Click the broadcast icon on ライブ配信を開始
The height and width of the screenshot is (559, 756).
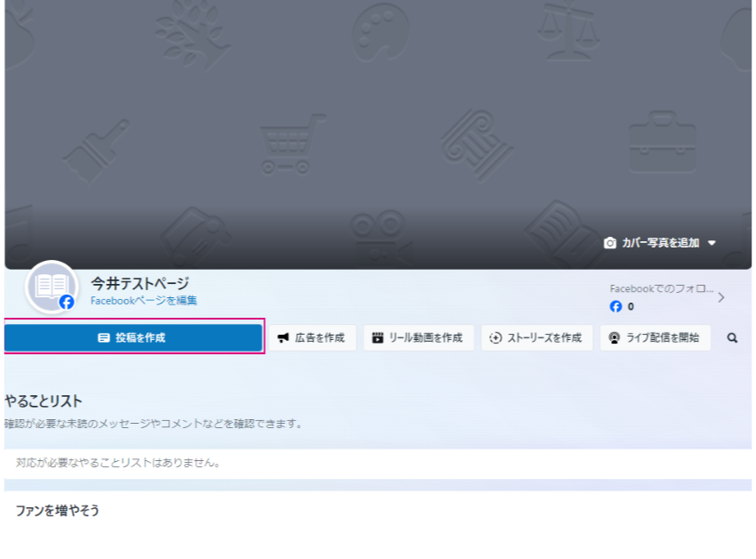tap(615, 338)
